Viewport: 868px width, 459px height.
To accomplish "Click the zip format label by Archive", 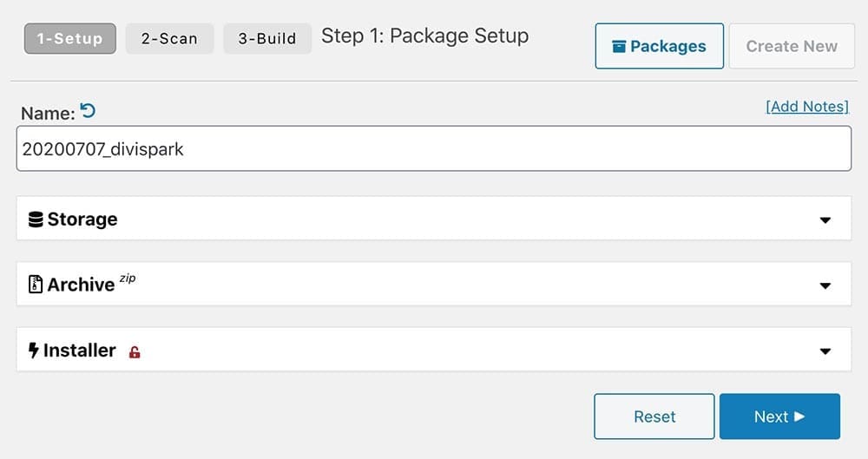I will click(x=128, y=279).
